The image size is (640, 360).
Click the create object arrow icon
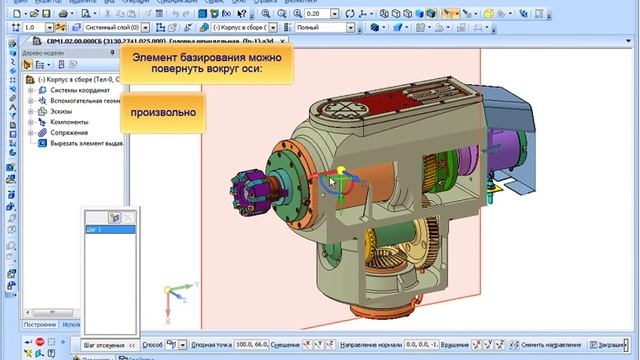click(28, 342)
